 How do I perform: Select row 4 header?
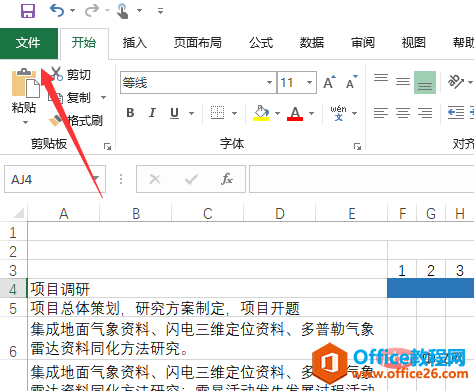[13, 289]
